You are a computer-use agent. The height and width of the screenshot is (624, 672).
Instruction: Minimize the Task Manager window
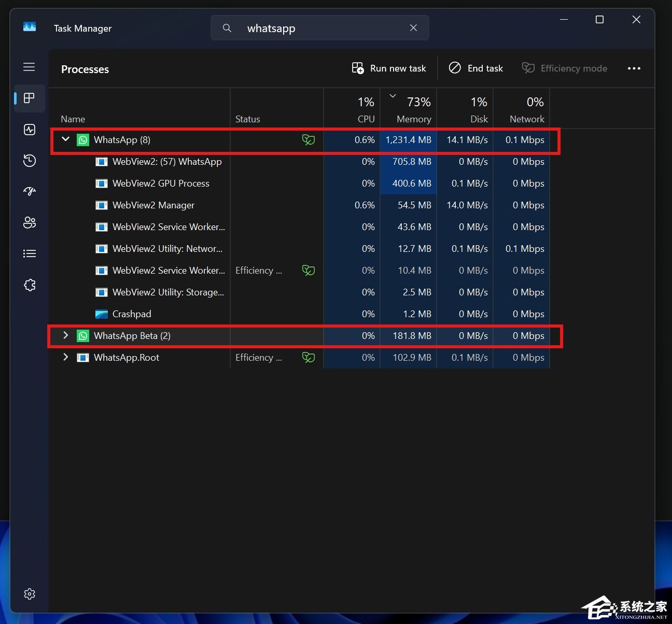click(564, 20)
